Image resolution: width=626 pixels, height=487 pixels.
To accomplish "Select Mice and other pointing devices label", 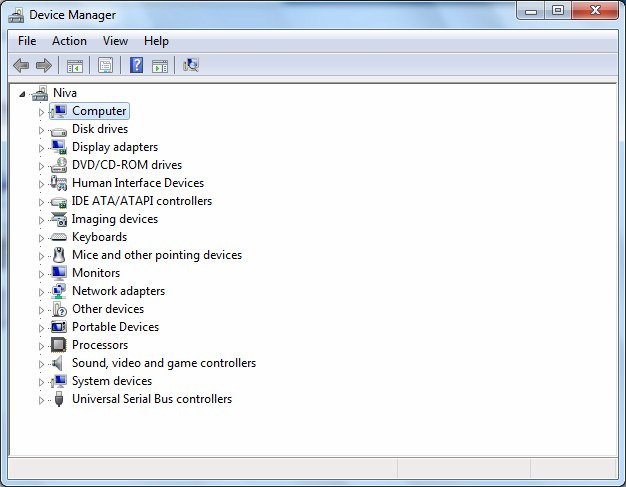I will point(157,255).
